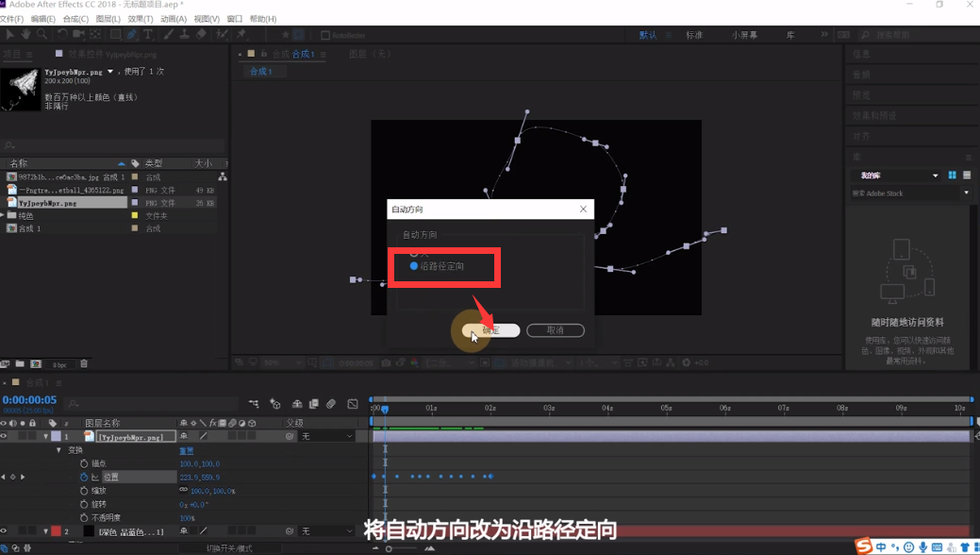Open the graph editor icon
This screenshot has height=555, width=980.
coord(353,404)
